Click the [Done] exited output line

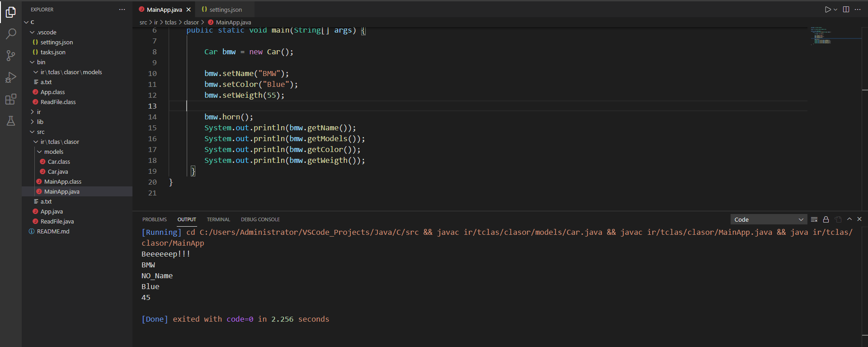pyautogui.click(x=235, y=319)
